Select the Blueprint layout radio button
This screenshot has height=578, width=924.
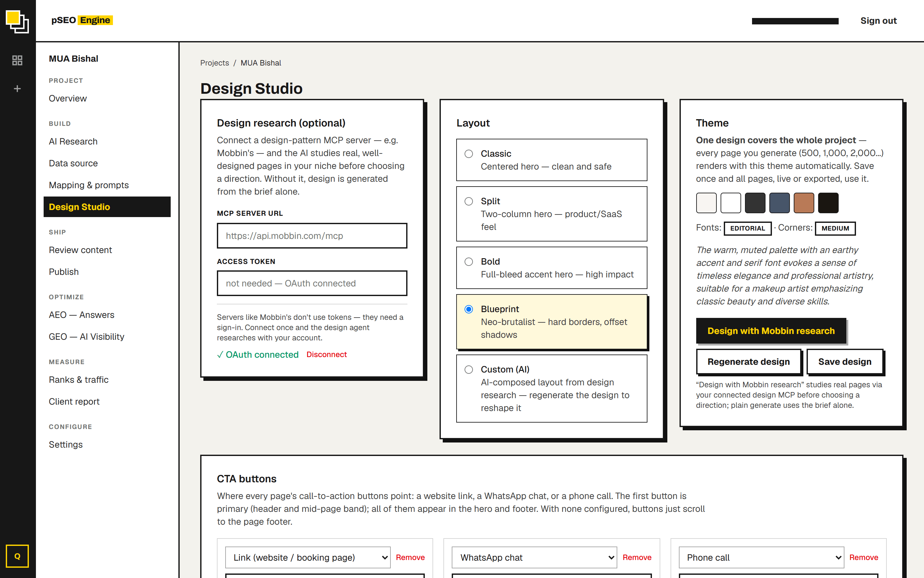coord(468,309)
